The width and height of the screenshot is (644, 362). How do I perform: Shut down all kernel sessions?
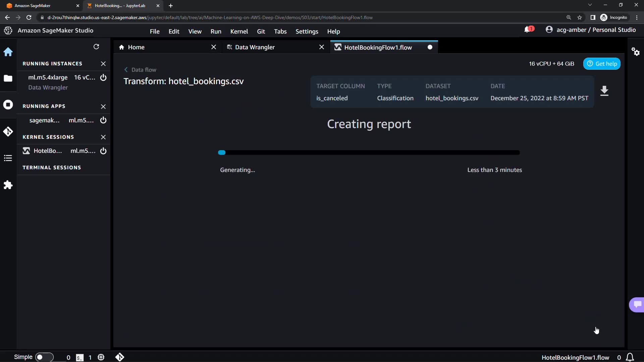point(103,137)
